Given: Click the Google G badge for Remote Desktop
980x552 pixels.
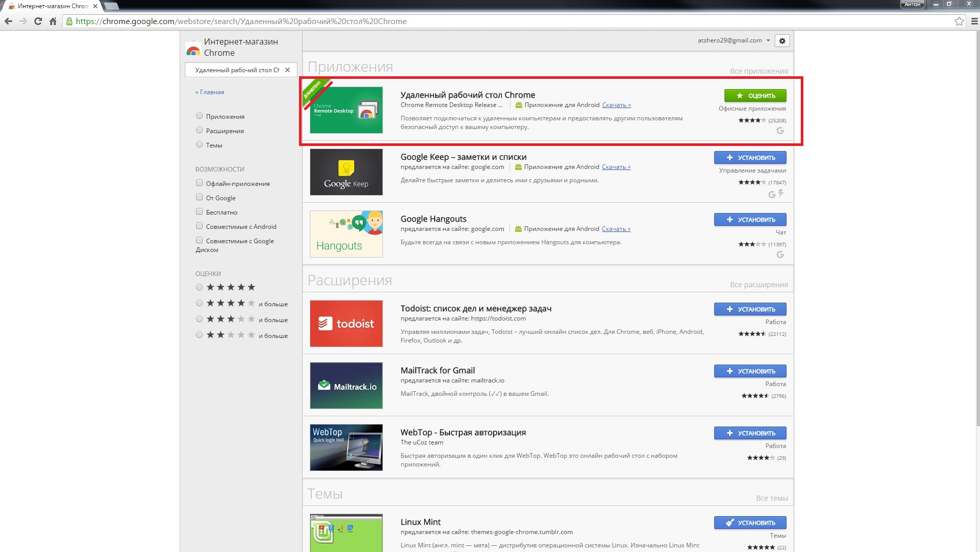Looking at the screenshot, I should [780, 131].
